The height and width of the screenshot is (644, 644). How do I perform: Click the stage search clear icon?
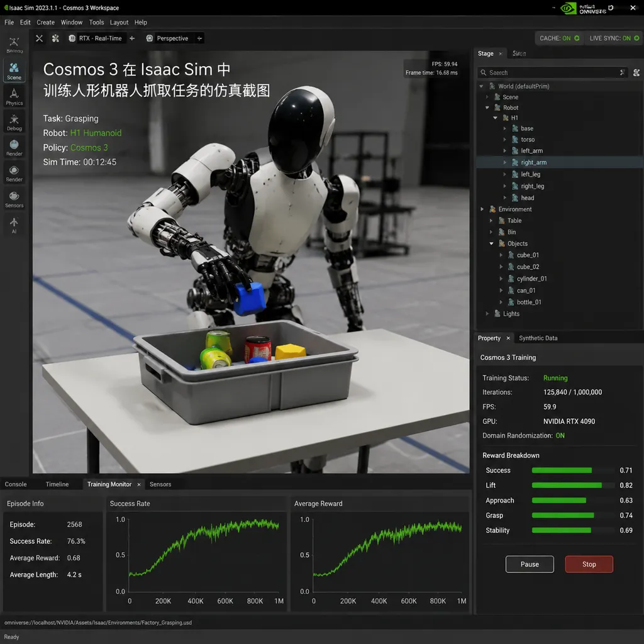click(622, 73)
